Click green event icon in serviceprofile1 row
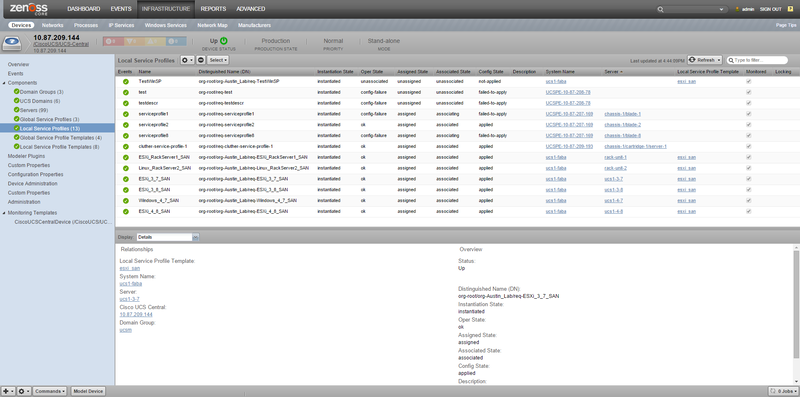This screenshot has height=397, width=800. pyautogui.click(x=126, y=114)
